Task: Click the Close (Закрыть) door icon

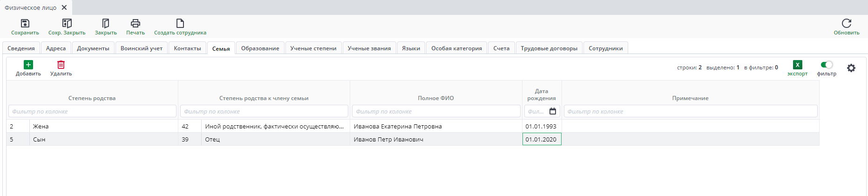Action: coord(106,23)
